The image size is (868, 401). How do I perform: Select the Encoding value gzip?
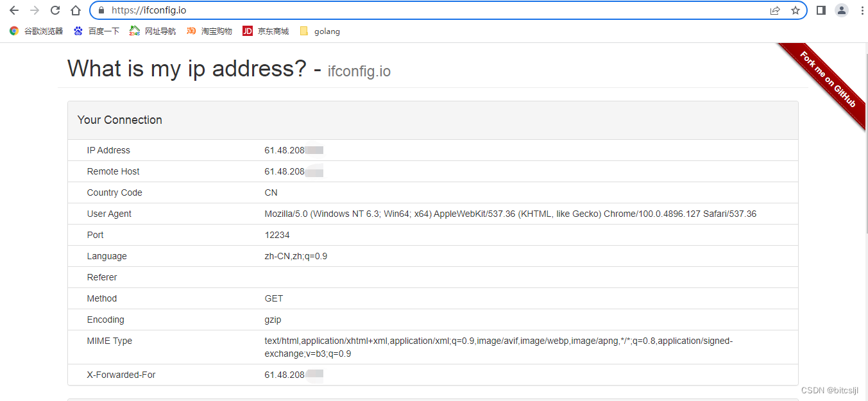pyautogui.click(x=273, y=320)
